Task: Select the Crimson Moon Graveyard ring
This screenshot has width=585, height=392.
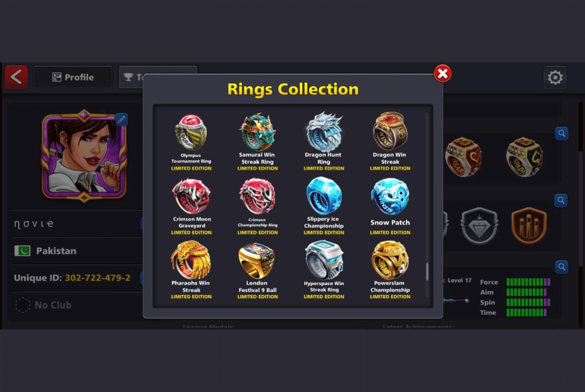Action: coord(191,206)
